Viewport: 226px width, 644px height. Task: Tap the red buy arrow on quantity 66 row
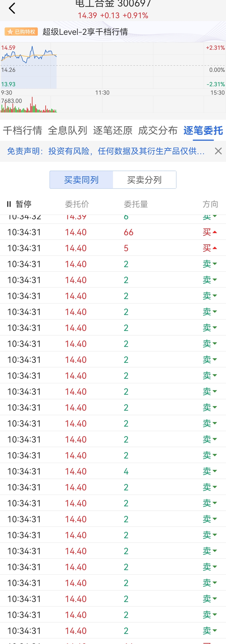pos(214,232)
